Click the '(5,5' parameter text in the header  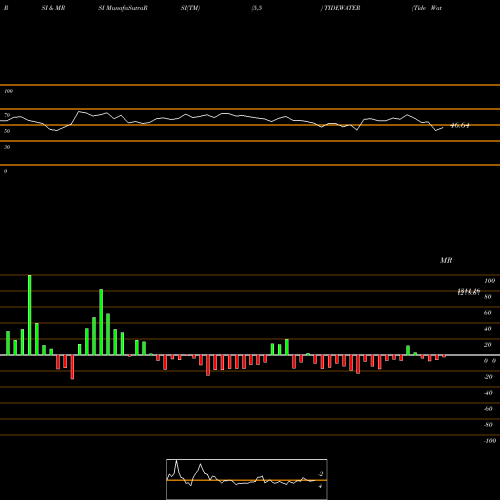[257, 8]
